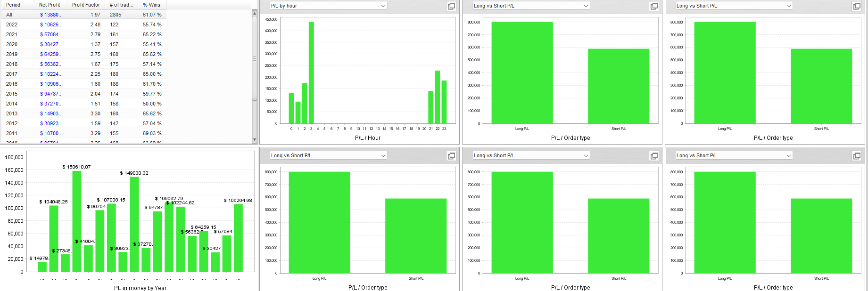Sort the table by Profit Factor column
Screen dimensions: 868x291
[86, 5]
